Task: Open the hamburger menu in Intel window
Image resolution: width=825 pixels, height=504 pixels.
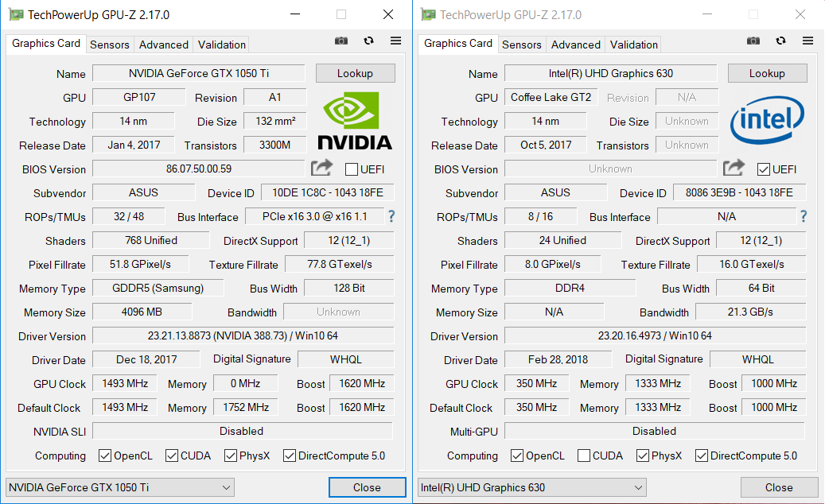Action: pyautogui.click(x=807, y=41)
